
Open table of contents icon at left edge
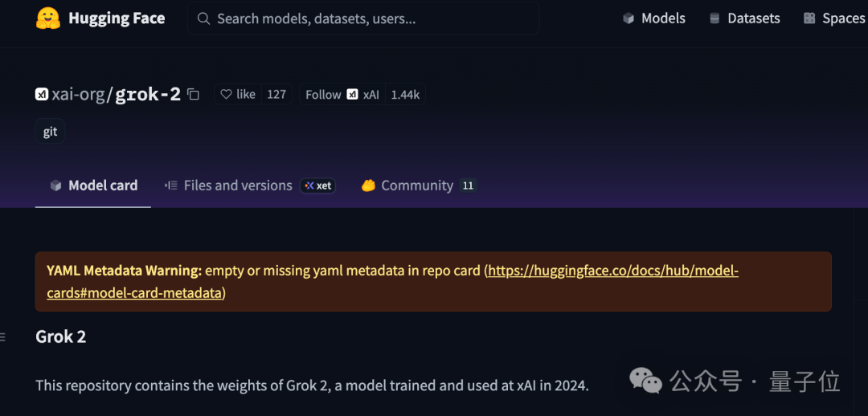[x=2, y=336]
